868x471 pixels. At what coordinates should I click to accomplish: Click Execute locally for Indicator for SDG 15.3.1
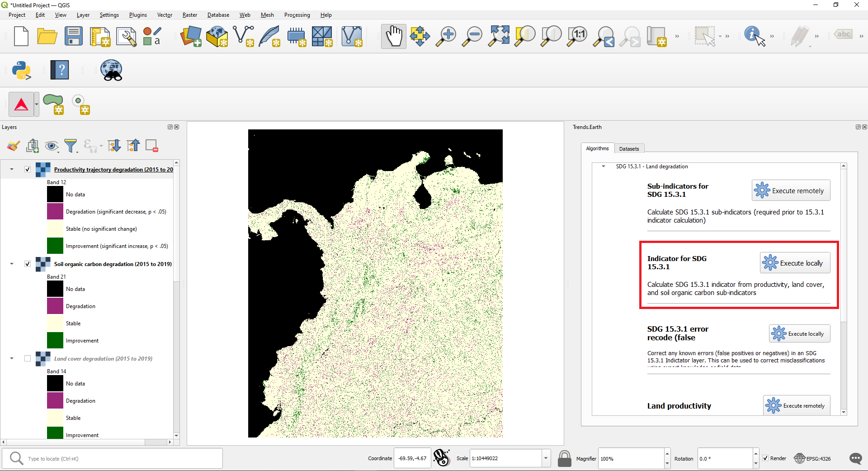795,263
